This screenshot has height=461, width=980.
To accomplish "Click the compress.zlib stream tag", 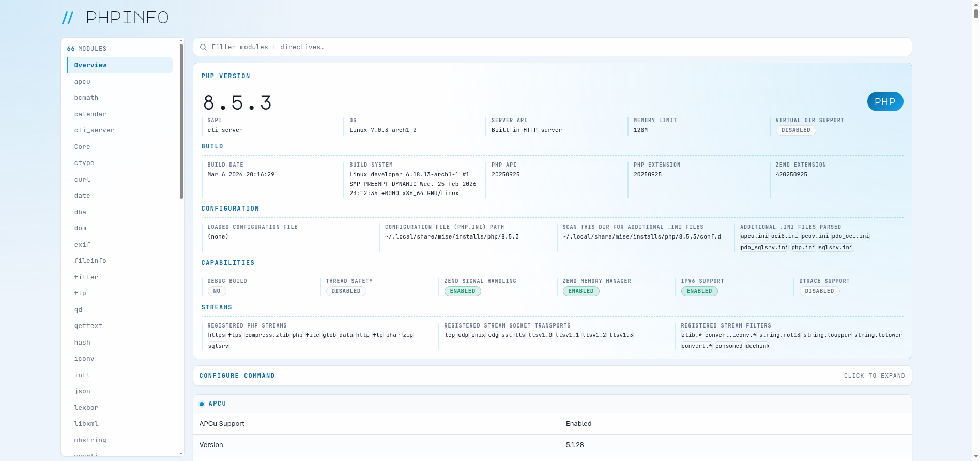I will pos(267,335).
